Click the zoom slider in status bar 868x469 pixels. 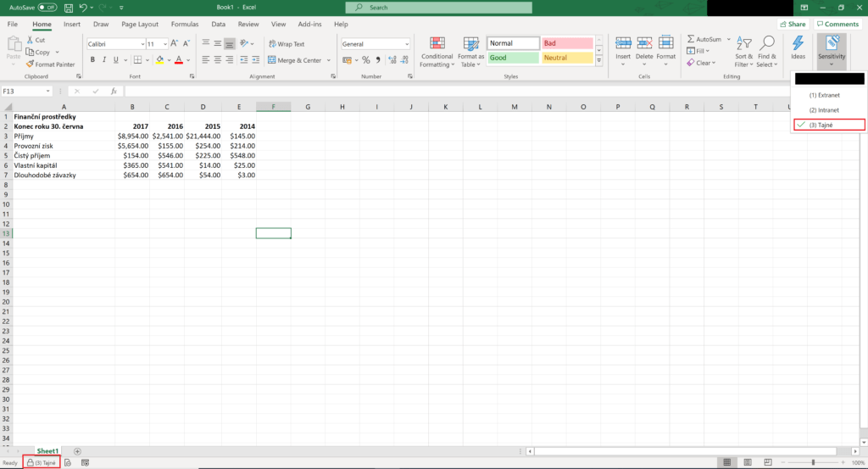(x=812, y=462)
